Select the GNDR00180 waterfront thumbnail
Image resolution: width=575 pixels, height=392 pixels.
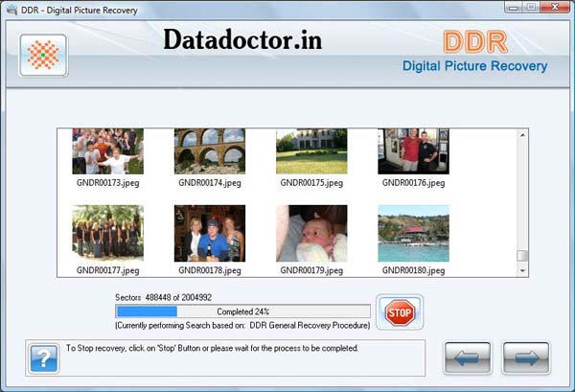tap(413, 233)
